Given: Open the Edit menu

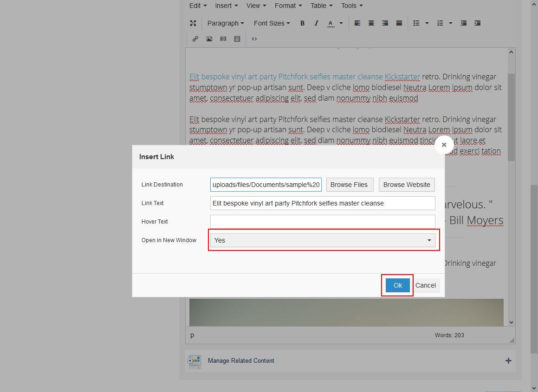Looking at the screenshot, I should [x=198, y=6].
